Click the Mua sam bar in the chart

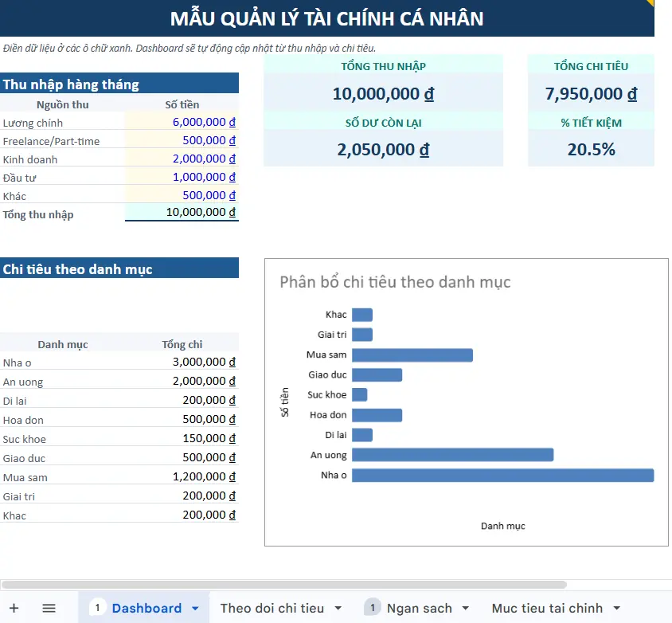(x=412, y=355)
